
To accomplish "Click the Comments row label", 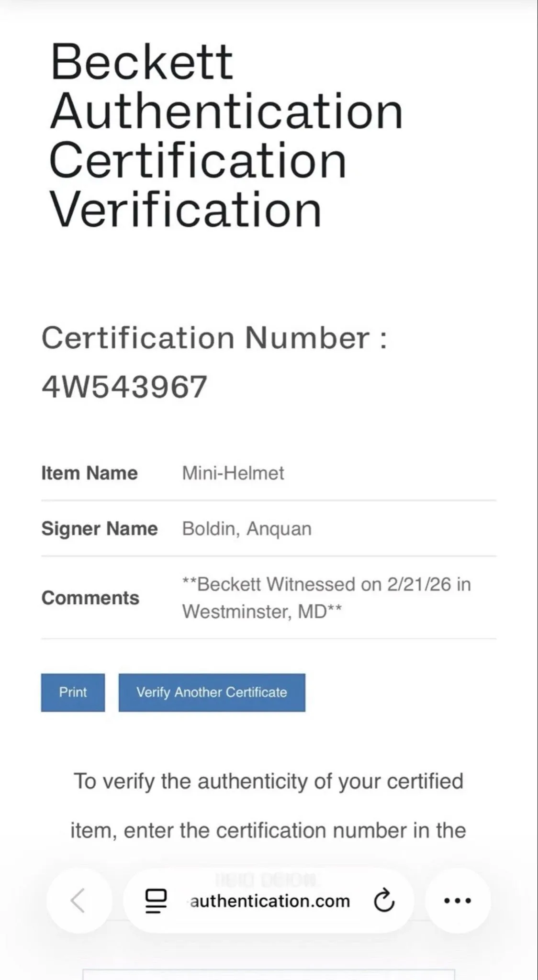I will pos(90,598).
